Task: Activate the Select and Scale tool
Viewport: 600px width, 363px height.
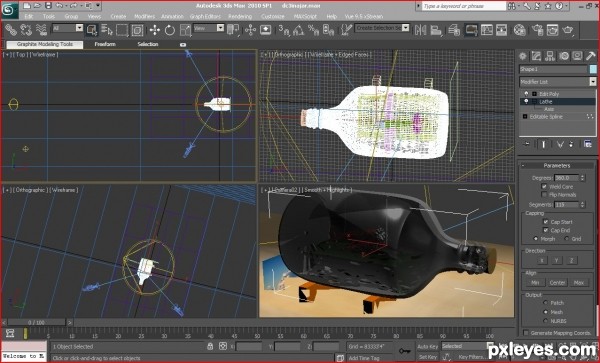Action: (x=185, y=30)
